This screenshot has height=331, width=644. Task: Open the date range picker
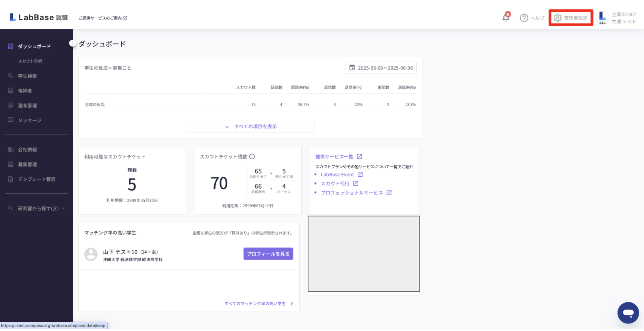(380, 68)
